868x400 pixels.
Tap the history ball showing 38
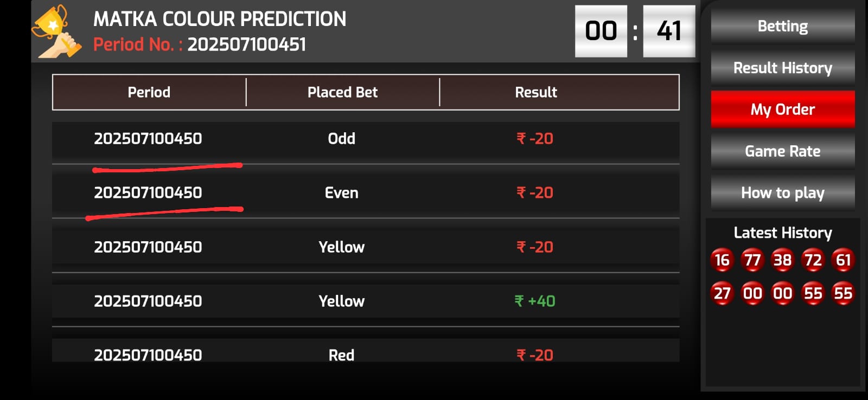pos(782,260)
